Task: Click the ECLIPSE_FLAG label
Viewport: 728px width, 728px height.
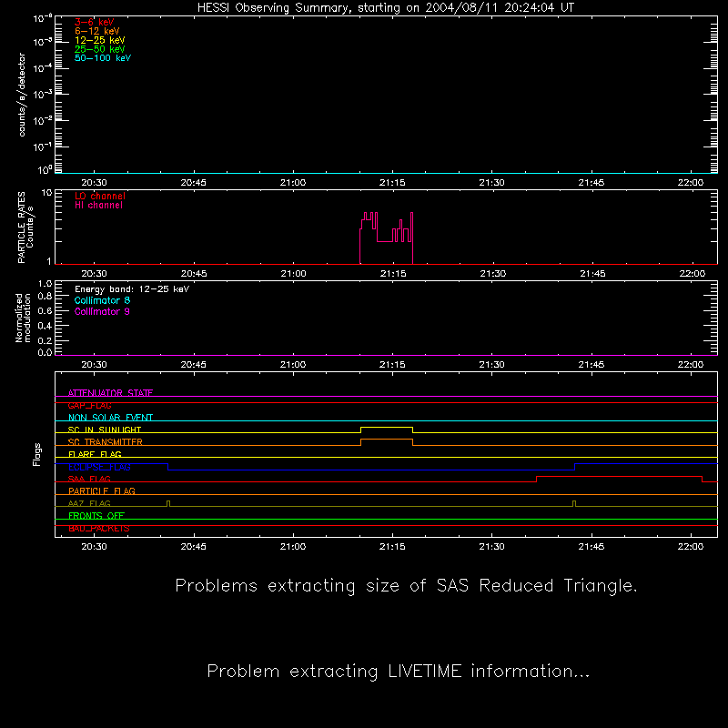Action: (99, 467)
